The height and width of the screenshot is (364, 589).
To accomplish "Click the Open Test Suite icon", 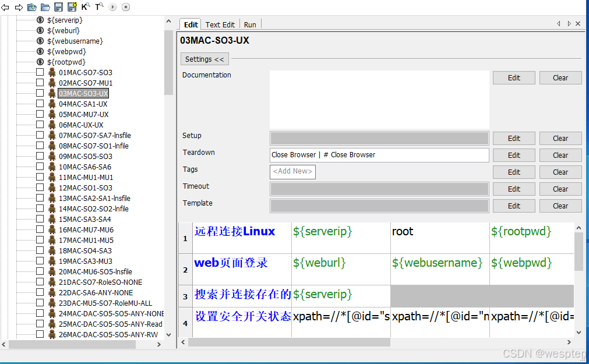I will (x=30, y=7).
